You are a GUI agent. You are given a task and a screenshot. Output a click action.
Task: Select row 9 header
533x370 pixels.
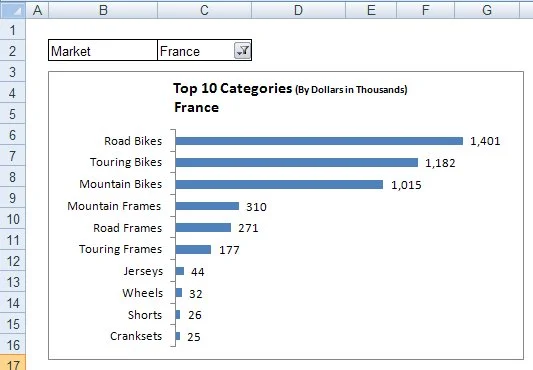tap(13, 198)
